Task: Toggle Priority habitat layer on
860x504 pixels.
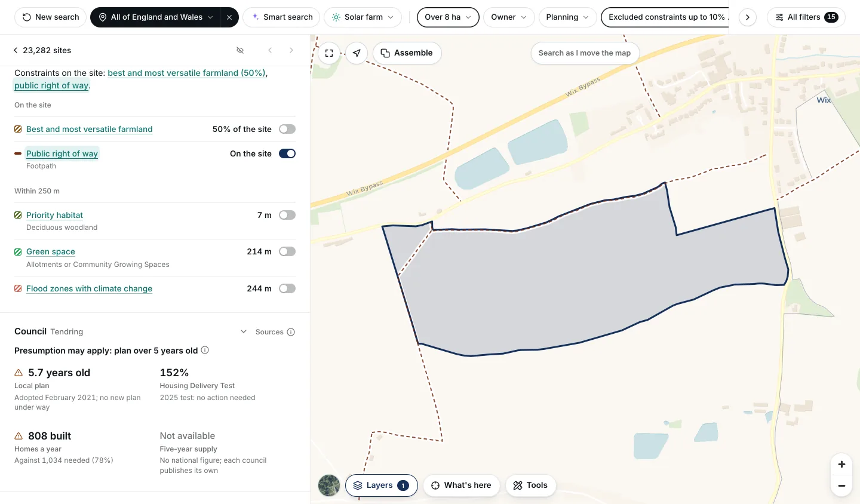Action: pyautogui.click(x=287, y=215)
